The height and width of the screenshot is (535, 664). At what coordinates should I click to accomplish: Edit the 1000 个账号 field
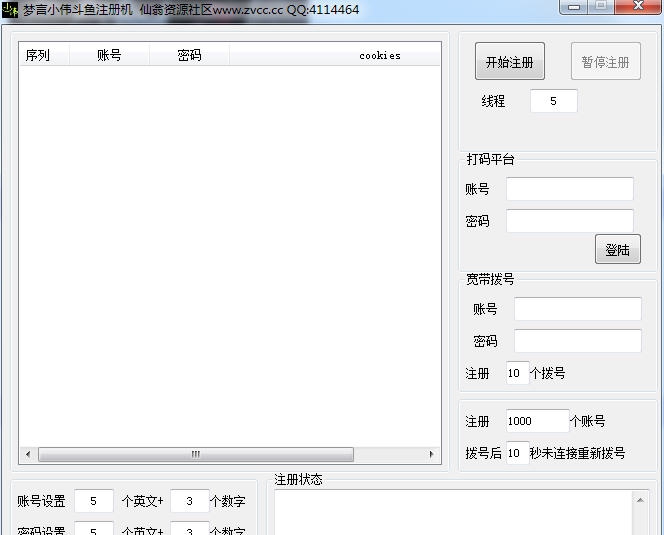point(537,421)
